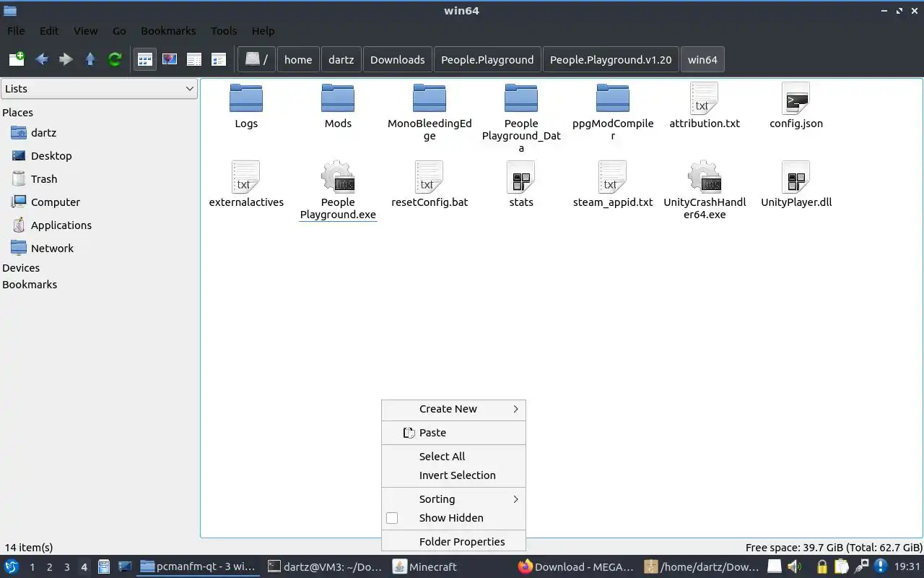
Task: Expand the Sorting submenu
Action: click(x=453, y=499)
